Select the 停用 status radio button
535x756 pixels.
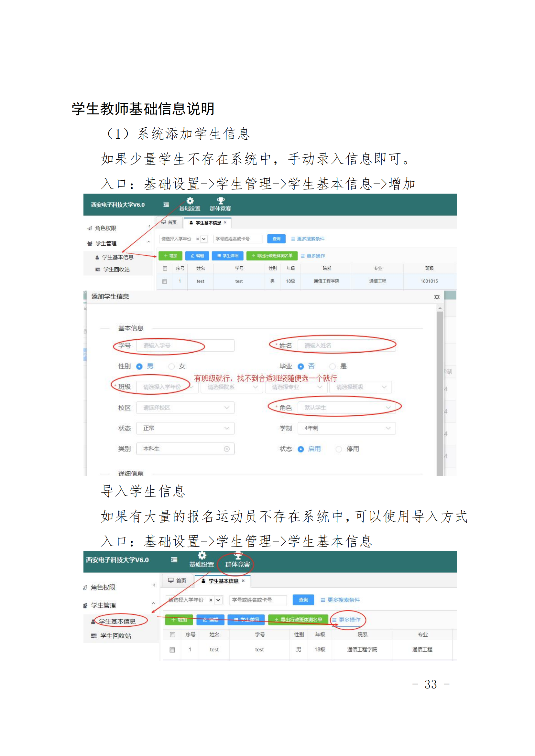tap(338, 449)
